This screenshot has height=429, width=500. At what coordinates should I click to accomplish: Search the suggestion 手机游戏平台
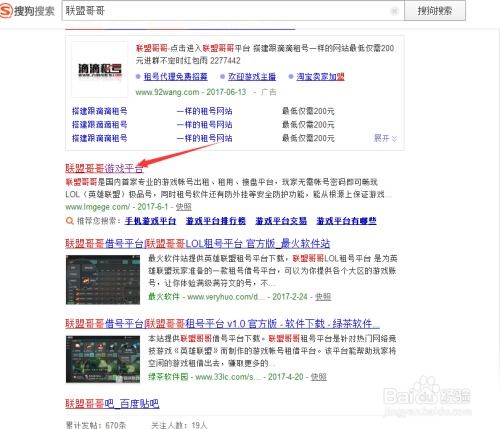pyautogui.click(x=150, y=221)
